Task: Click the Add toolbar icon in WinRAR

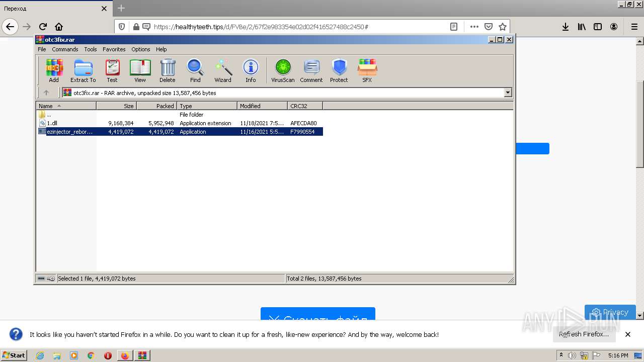Action: click(54, 70)
